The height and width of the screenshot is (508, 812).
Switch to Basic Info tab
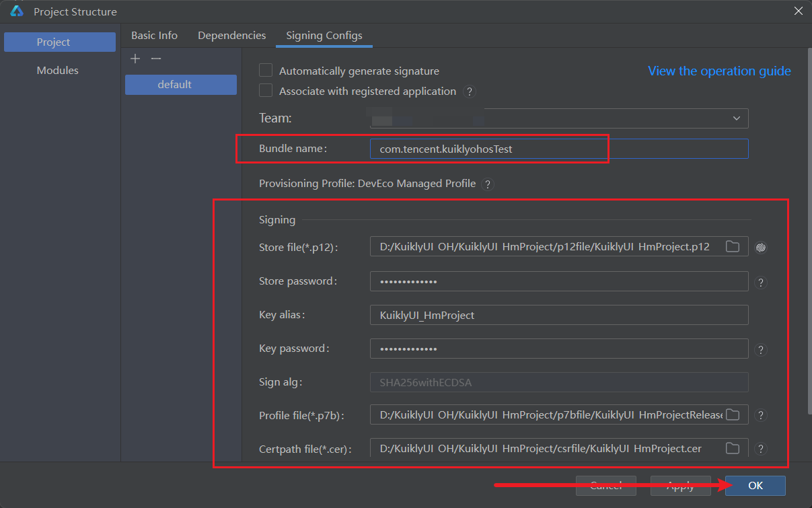tap(155, 36)
